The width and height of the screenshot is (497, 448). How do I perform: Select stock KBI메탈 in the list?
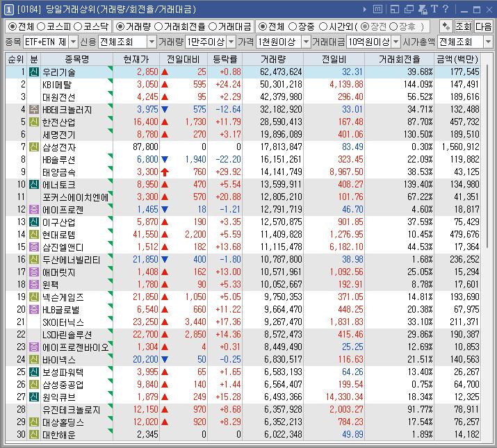click(57, 85)
